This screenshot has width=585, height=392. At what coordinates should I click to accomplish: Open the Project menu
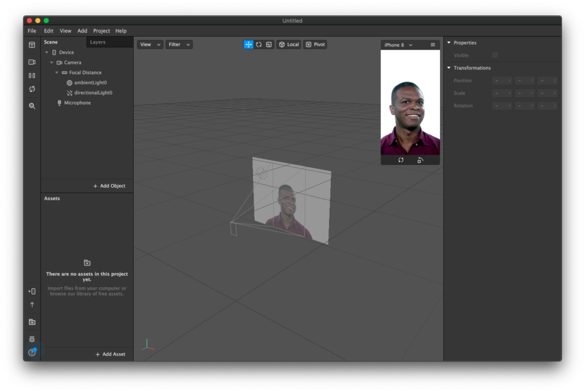pos(102,31)
